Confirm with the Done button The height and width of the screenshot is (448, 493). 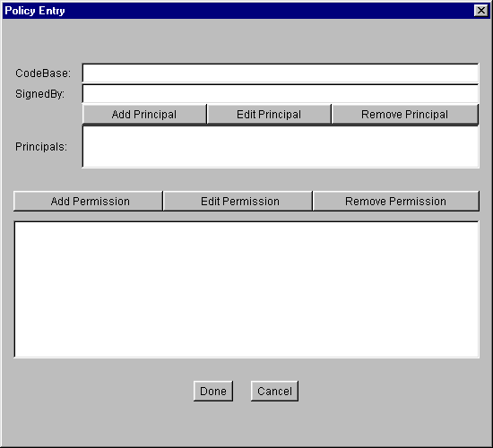pyautogui.click(x=213, y=391)
